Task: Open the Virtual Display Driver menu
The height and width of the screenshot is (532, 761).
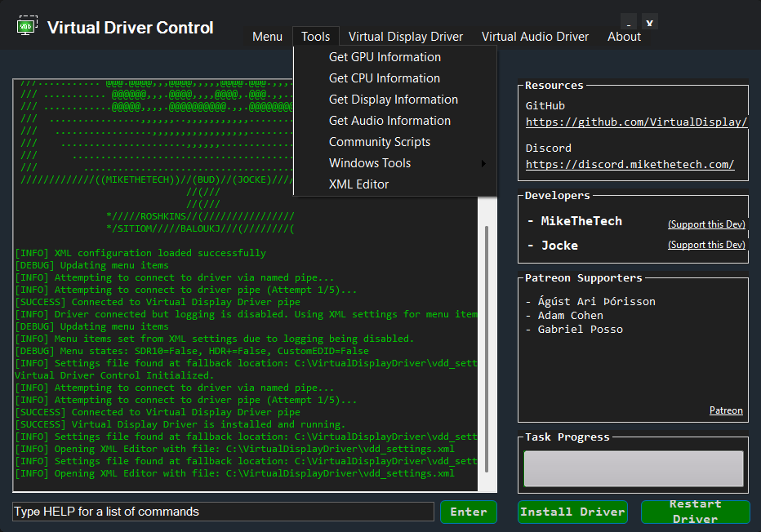Action: [406, 37]
